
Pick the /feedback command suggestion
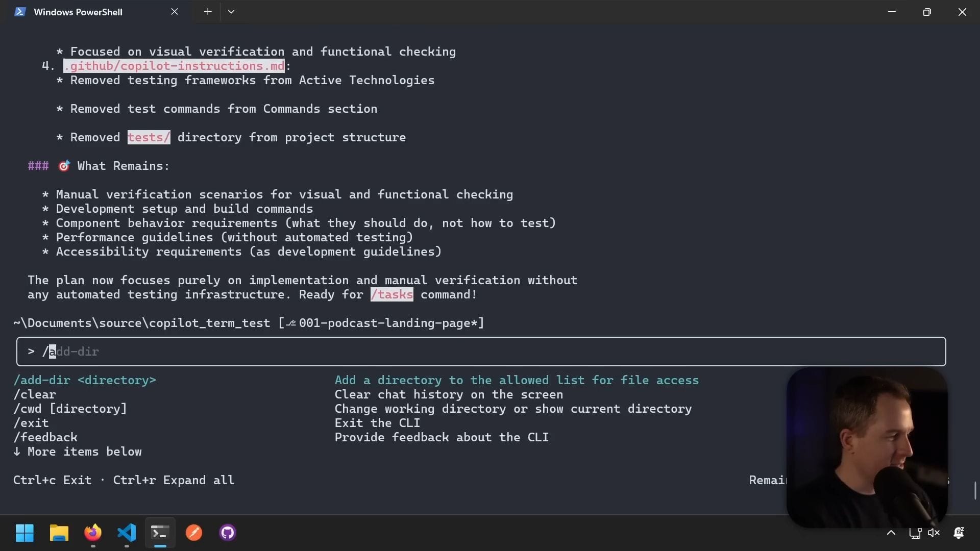(45, 437)
